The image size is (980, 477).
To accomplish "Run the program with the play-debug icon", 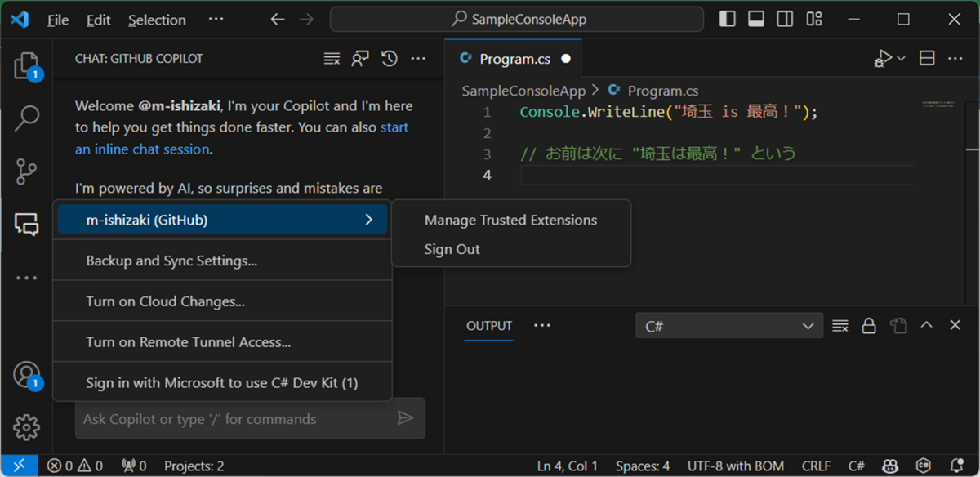I will point(882,59).
